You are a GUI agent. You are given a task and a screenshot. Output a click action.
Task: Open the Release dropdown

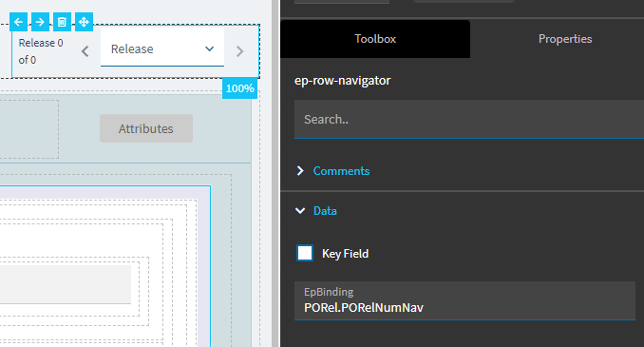click(162, 48)
